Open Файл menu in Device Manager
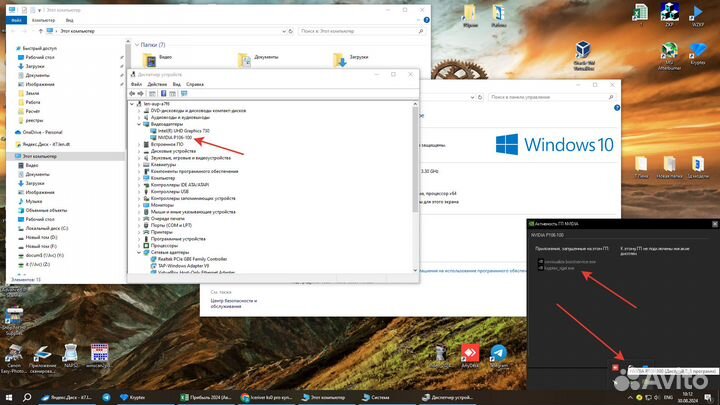The height and width of the screenshot is (405, 720). [136, 84]
